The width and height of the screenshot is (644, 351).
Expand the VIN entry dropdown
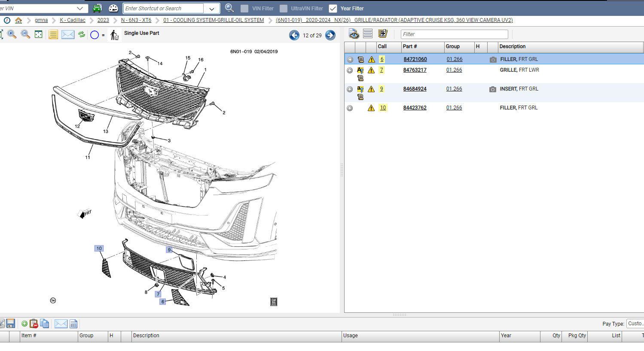pos(80,9)
